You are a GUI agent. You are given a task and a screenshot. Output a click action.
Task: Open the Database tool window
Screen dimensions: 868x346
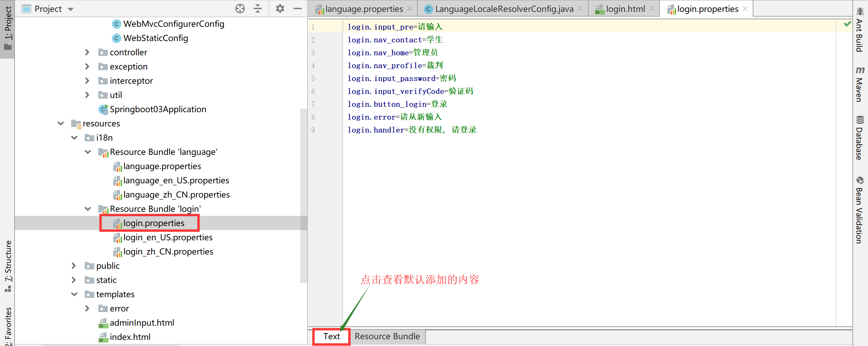click(860, 139)
